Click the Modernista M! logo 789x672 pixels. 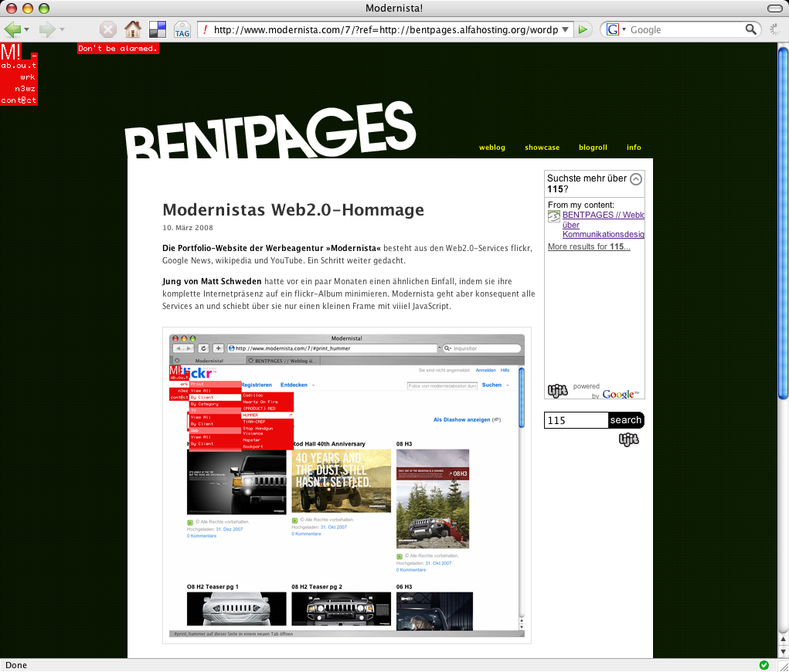11,51
